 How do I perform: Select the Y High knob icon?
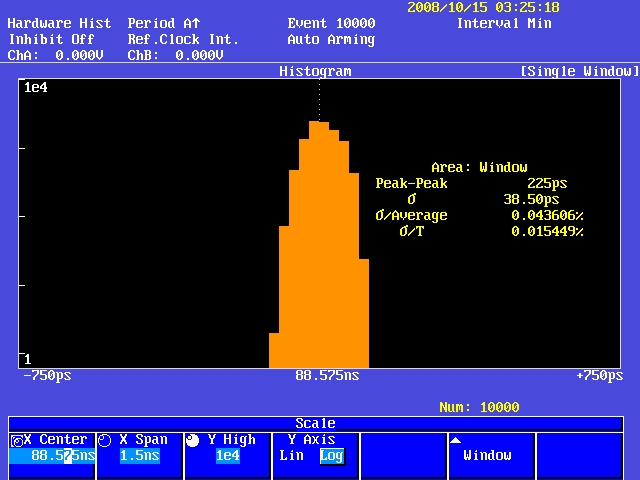coord(192,440)
